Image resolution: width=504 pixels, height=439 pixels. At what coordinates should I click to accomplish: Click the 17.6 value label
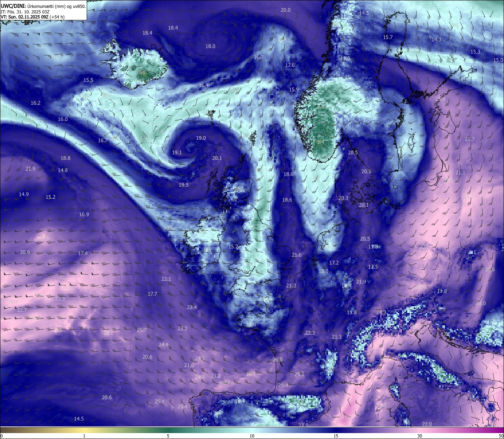tap(290, 65)
